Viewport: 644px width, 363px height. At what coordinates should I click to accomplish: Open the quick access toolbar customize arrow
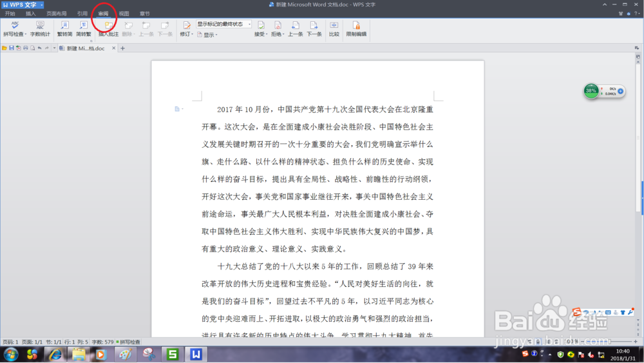[54, 48]
